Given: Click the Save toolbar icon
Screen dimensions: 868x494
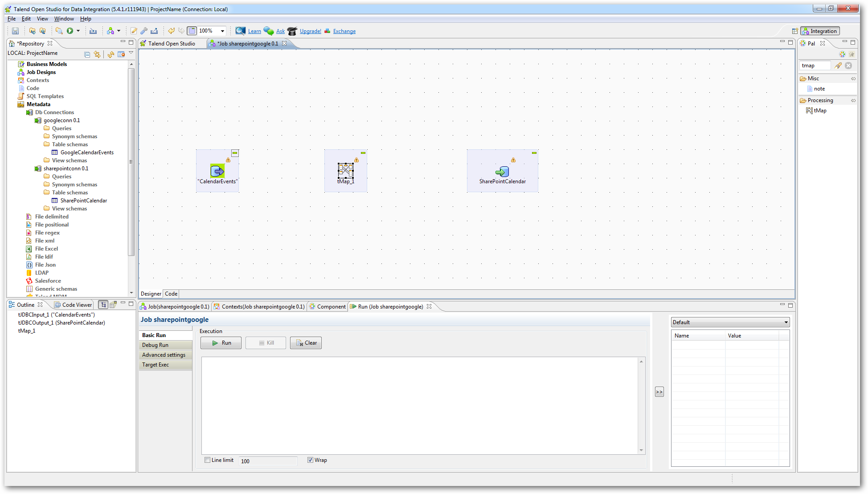Looking at the screenshot, I should tap(15, 31).
